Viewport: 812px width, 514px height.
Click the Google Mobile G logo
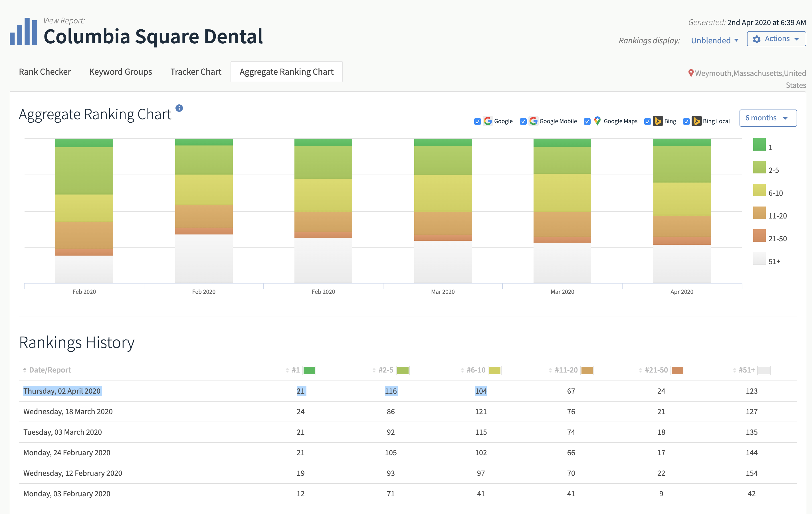click(533, 121)
